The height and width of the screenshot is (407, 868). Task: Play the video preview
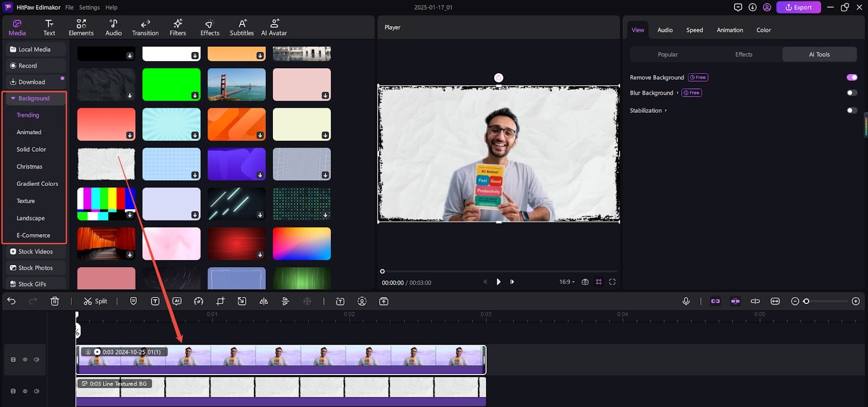pos(499,282)
